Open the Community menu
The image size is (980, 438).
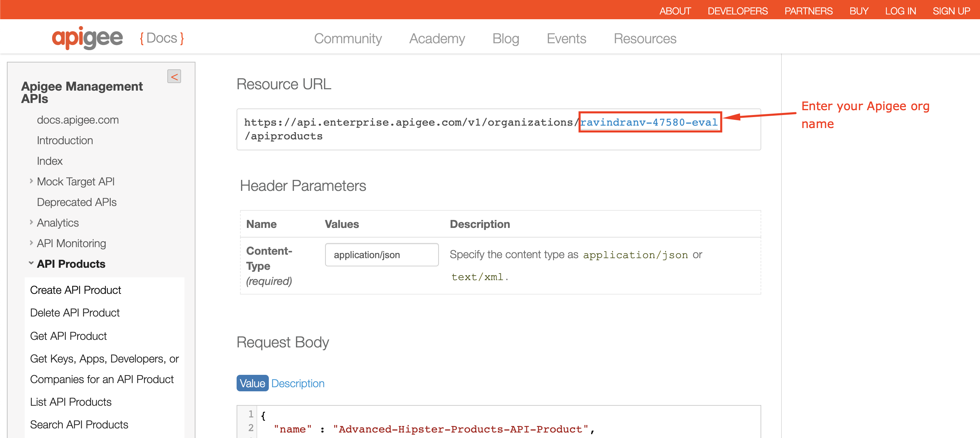(348, 38)
